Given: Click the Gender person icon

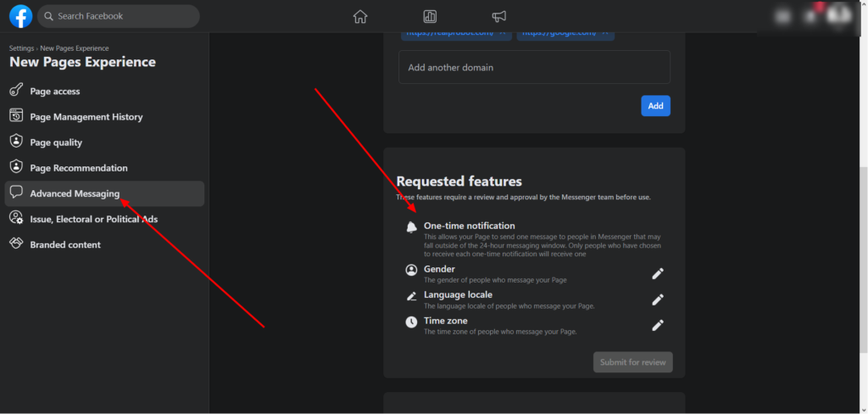Looking at the screenshot, I should point(411,270).
